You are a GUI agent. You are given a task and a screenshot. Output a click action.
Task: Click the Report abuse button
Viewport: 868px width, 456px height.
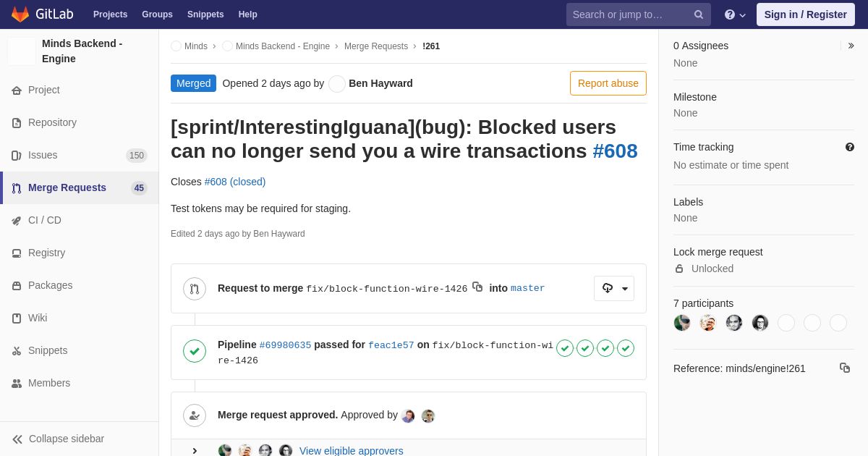(x=608, y=83)
